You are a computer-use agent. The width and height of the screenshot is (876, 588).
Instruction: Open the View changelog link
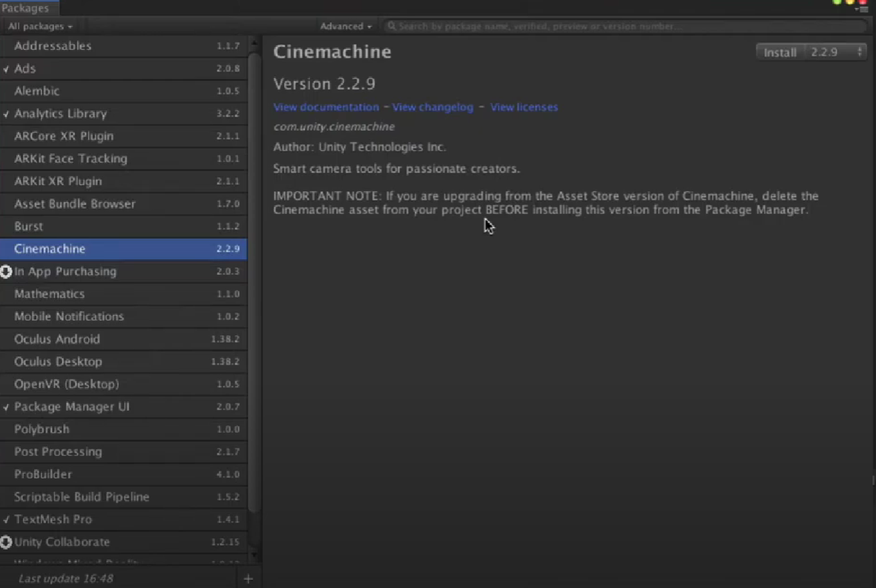click(x=433, y=107)
